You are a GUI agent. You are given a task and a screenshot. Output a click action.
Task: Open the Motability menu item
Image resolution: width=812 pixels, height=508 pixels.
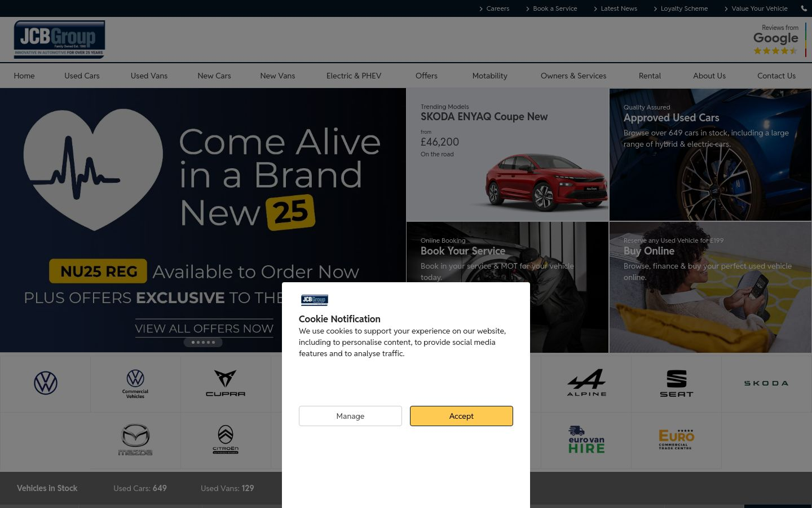[489, 76]
